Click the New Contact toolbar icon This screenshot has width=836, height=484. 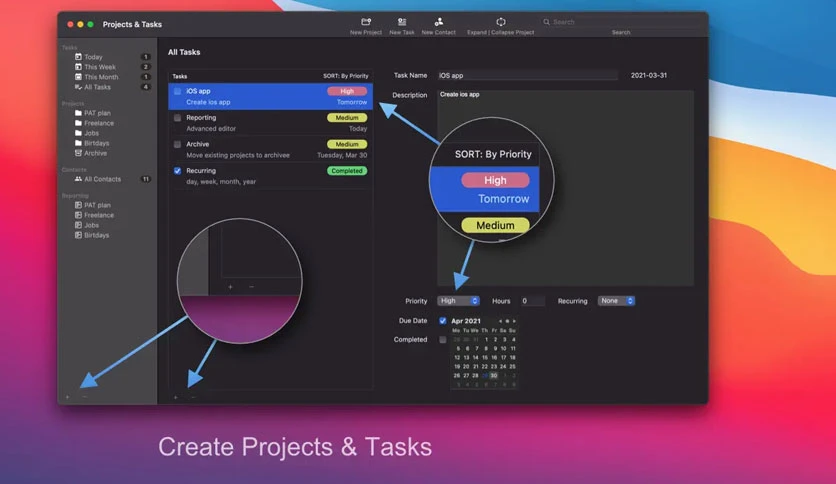pyautogui.click(x=439, y=22)
